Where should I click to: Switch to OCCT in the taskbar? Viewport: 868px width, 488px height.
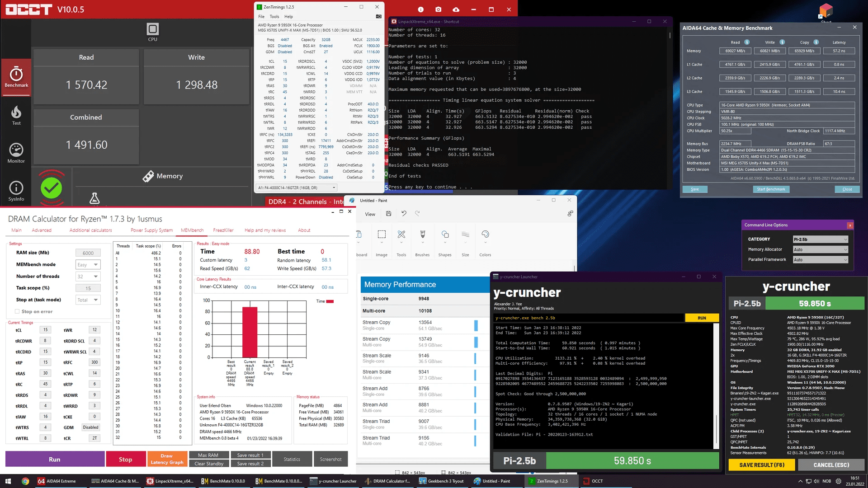(593, 481)
